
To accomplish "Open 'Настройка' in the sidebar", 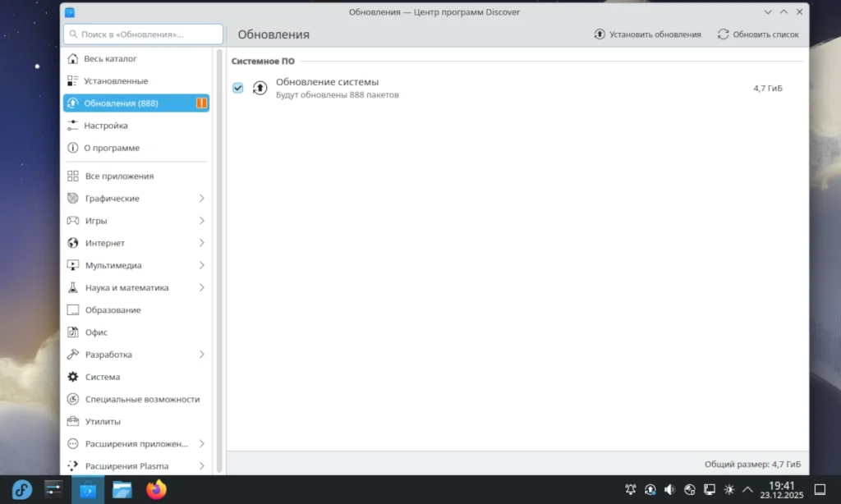I will [136, 126].
